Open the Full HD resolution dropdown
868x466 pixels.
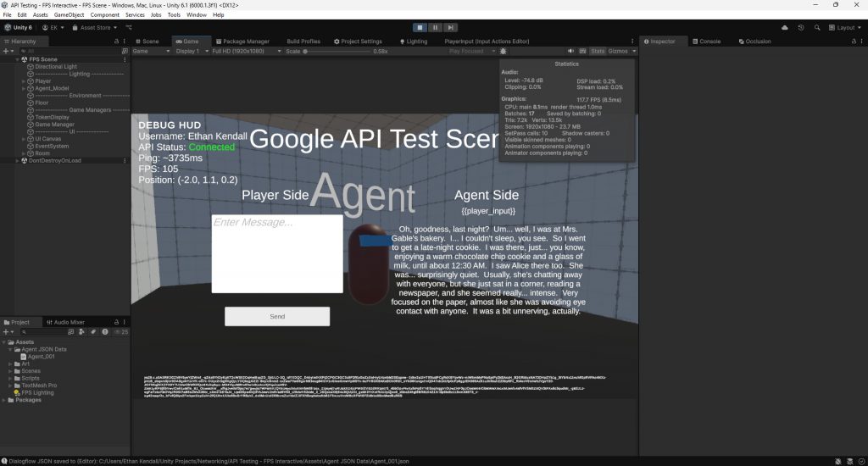tap(242, 51)
